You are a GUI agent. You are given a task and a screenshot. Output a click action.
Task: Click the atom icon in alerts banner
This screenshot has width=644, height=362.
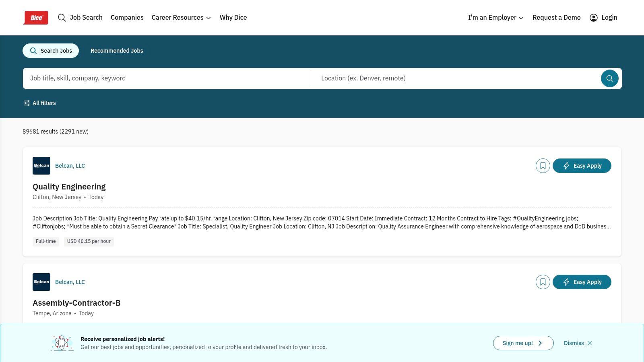(62, 343)
